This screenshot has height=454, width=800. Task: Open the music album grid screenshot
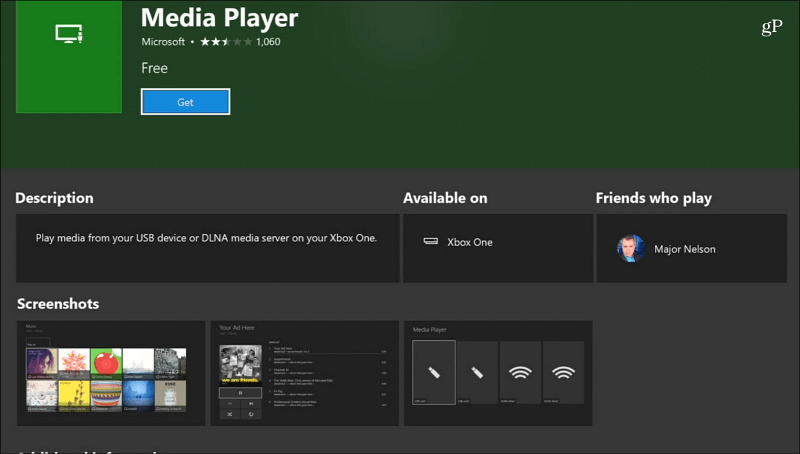point(111,373)
